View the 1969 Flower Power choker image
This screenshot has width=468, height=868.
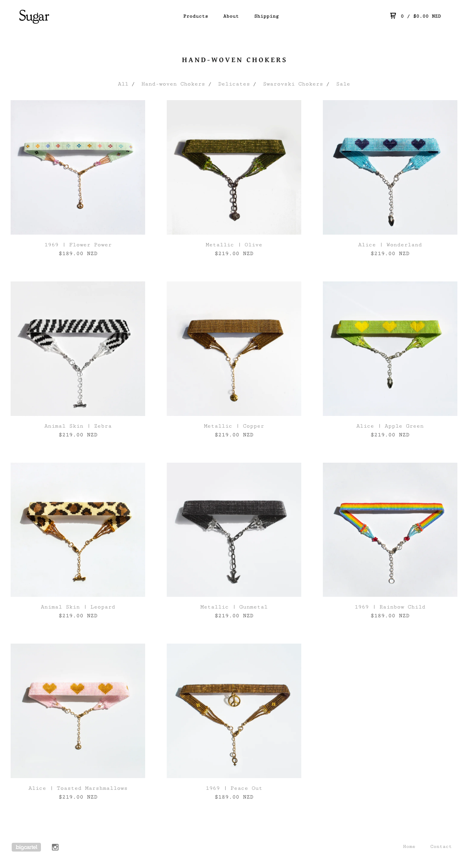click(78, 167)
